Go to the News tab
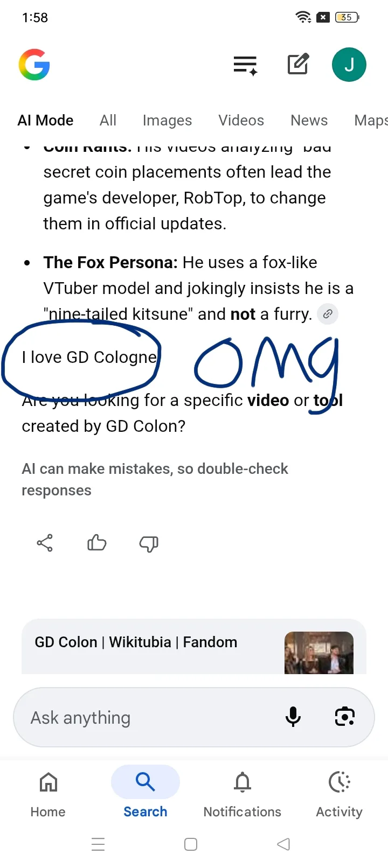The height and width of the screenshot is (868, 388). tap(309, 120)
